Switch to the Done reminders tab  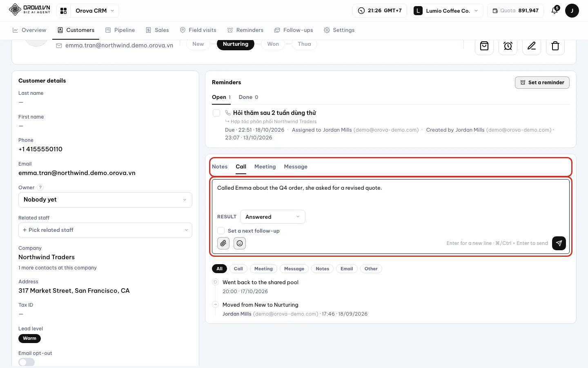[x=248, y=97]
